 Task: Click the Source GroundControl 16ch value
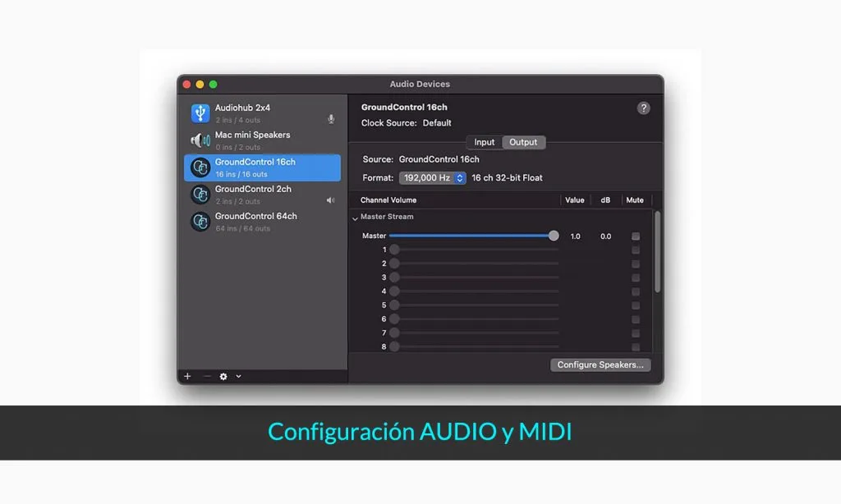tap(439, 159)
